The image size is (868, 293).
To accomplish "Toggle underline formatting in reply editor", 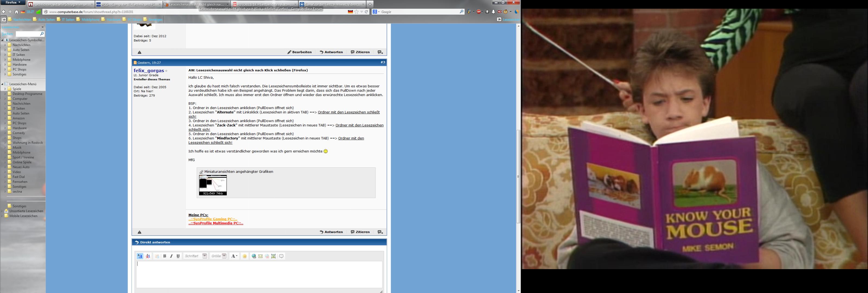I will (x=178, y=256).
